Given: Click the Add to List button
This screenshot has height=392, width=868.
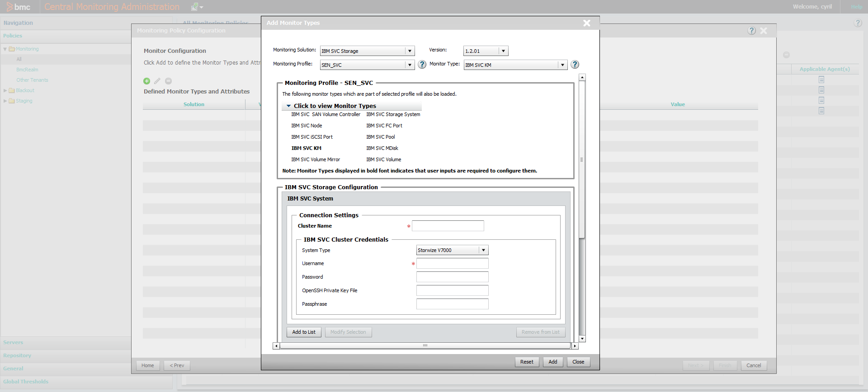Looking at the screenshot, I should coord(304,332).
